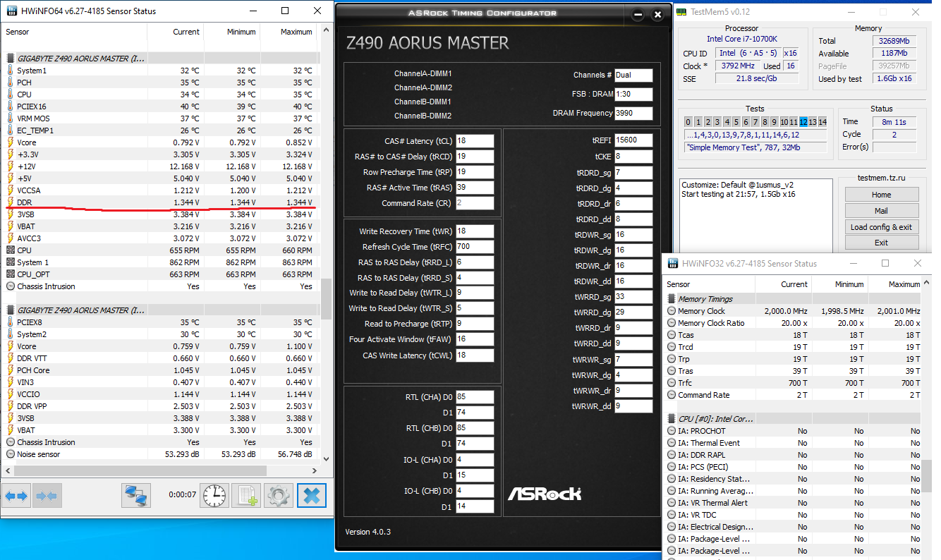Click the voltage bolt icon next to +12V
This screenshot has width=941, height=560.
[11, 166]
